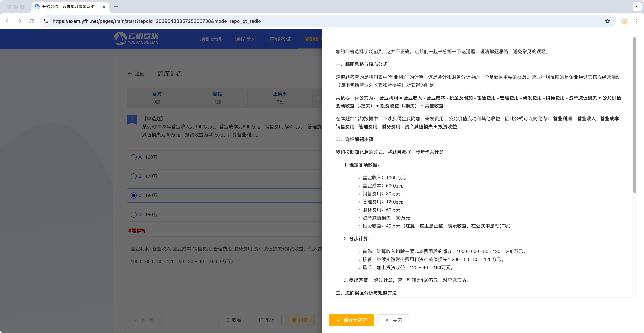Screen dimensions: 644x333
Task: Click the 保存为笔记 button
Action: (351, 320)
